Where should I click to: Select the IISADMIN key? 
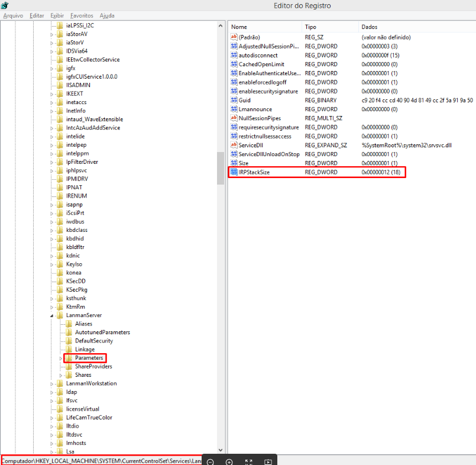click(78, 85)
